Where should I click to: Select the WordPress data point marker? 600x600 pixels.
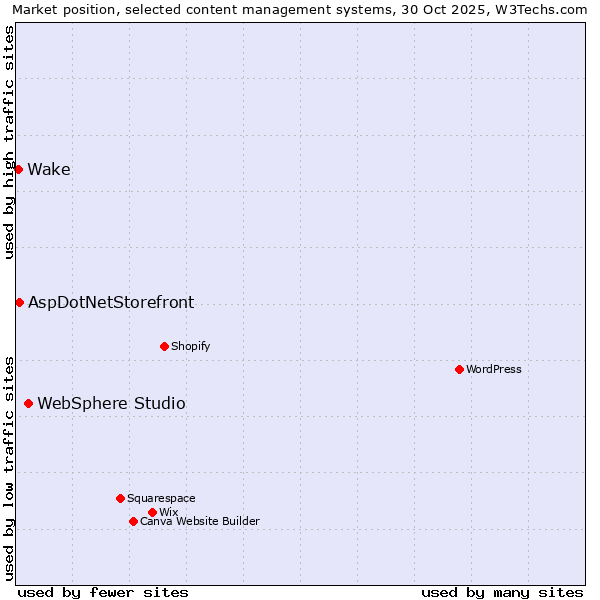click(459, 369)
